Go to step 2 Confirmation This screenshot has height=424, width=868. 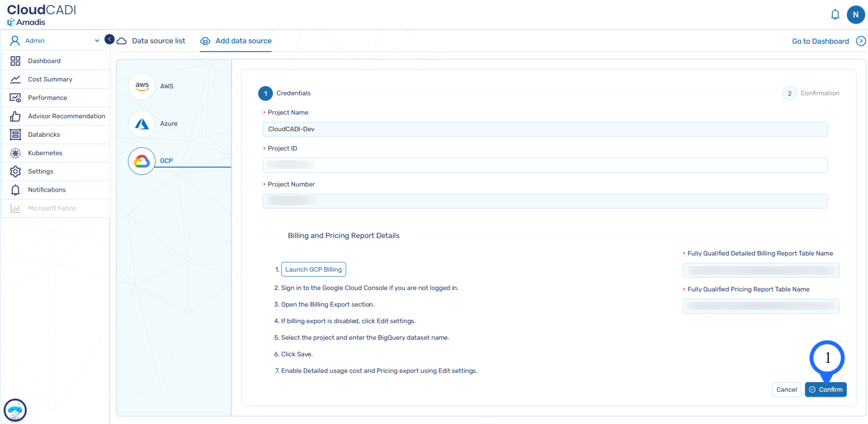789,93
